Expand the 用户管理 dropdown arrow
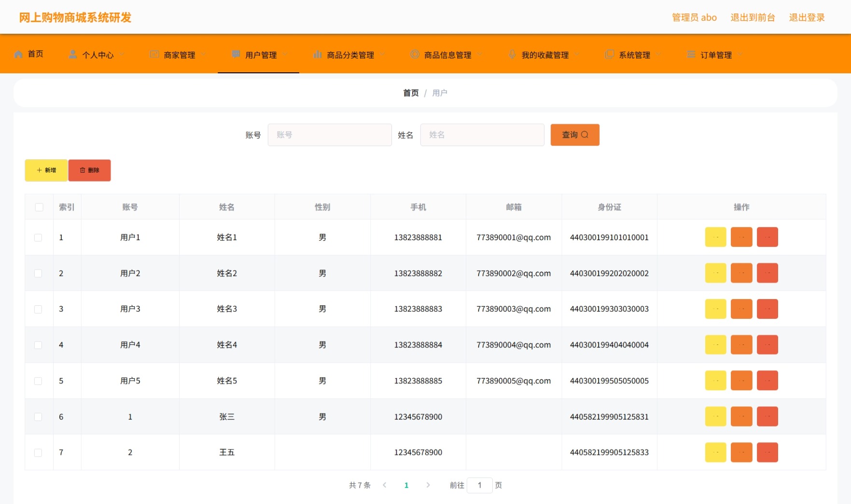Image resolution: width=851 pixels, height=504 pixels. point(285,54)
